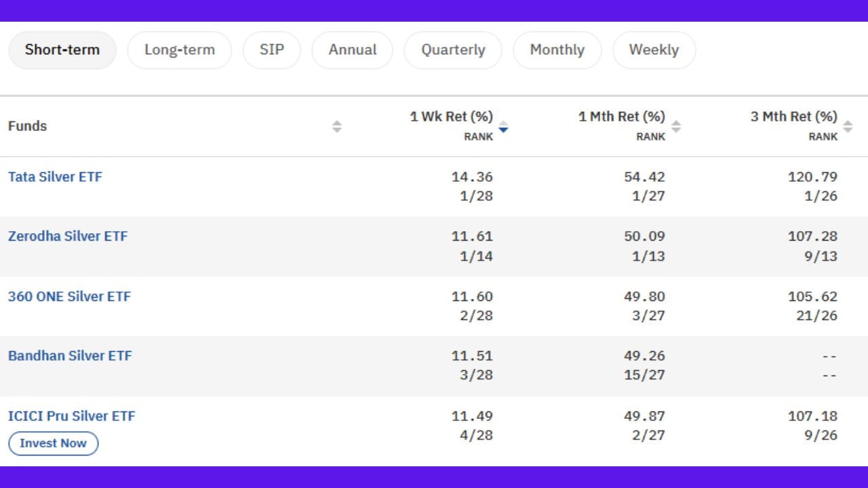Viewport: 868px width, 488px height.
Task: Click sort arrows beside 1 Mth Ret (%)
Action: click(x=675, y=126)
